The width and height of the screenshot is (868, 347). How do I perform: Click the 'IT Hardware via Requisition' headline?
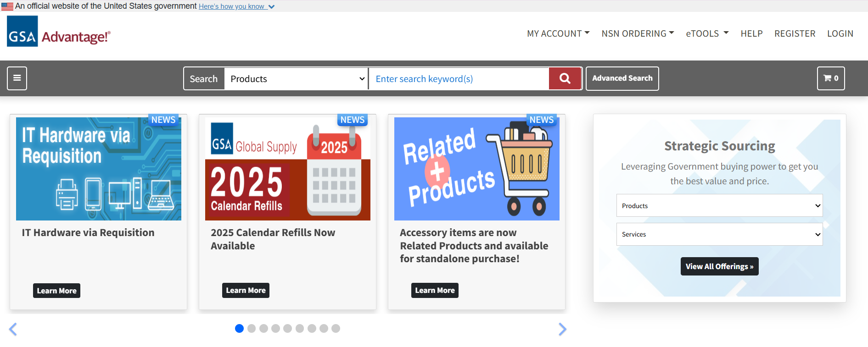(88, 232)
